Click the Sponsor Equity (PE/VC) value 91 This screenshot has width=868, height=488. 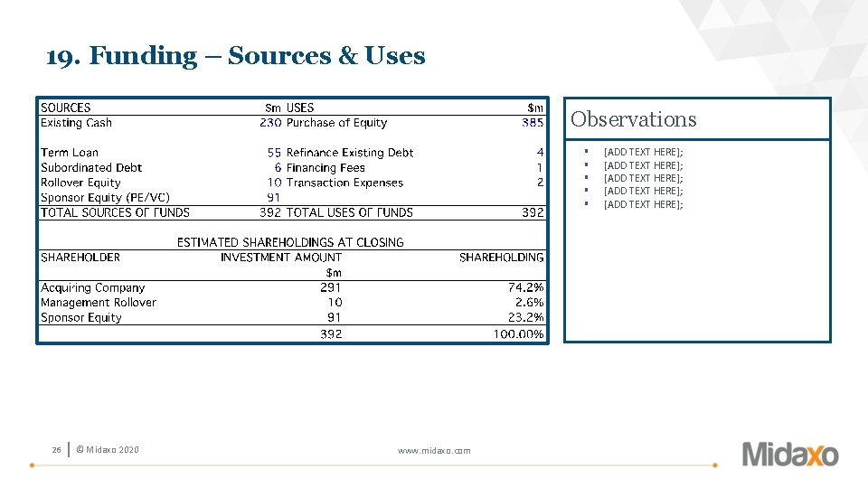coord(273,198)
